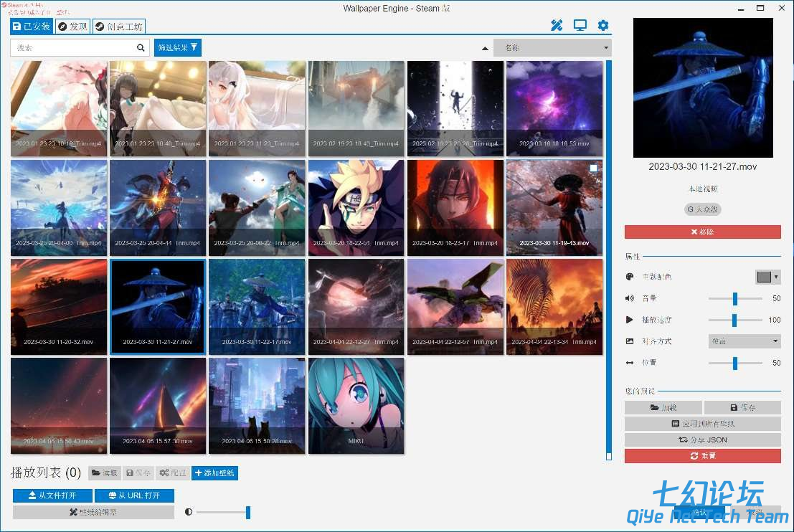Viewport: 794px width, 532px height.
Task: Select wallpaper 2023-03-30 11-21-27.mov in the grid
Action: pyautogui.click(x=158, y=307)
